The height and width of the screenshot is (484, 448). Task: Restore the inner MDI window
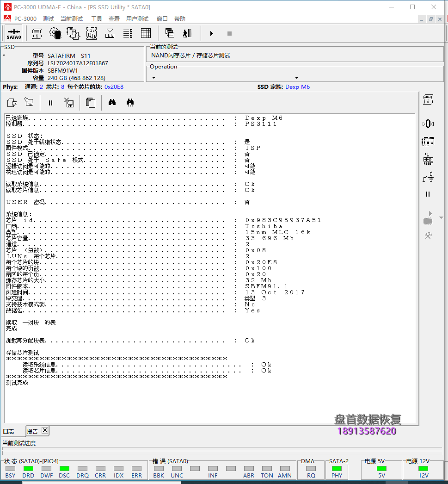coord(431,19)
